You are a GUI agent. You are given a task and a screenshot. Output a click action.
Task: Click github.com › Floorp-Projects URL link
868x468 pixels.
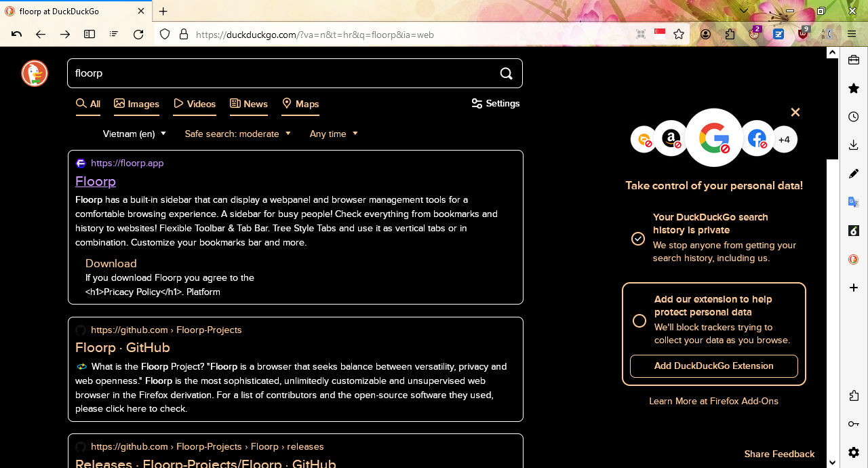pyautogui.click(x=166, y=330)
